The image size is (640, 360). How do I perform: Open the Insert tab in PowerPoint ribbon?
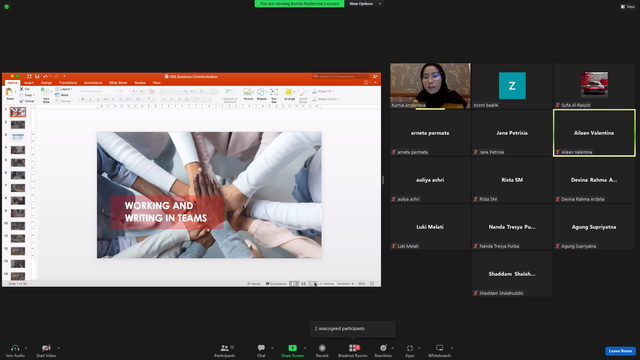pos(29,83)
